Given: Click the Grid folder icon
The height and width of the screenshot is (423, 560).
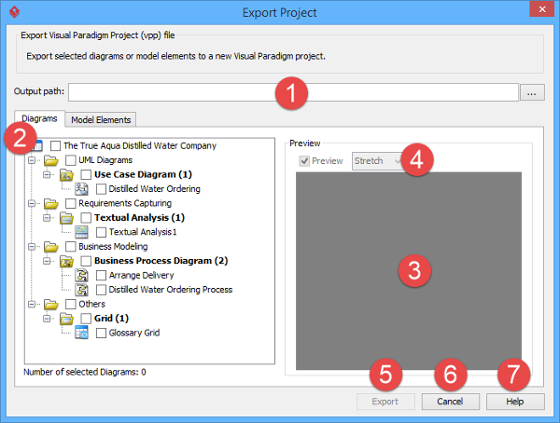Looking at the screenshot, I should pyautogui.click(x=67, y=319).
